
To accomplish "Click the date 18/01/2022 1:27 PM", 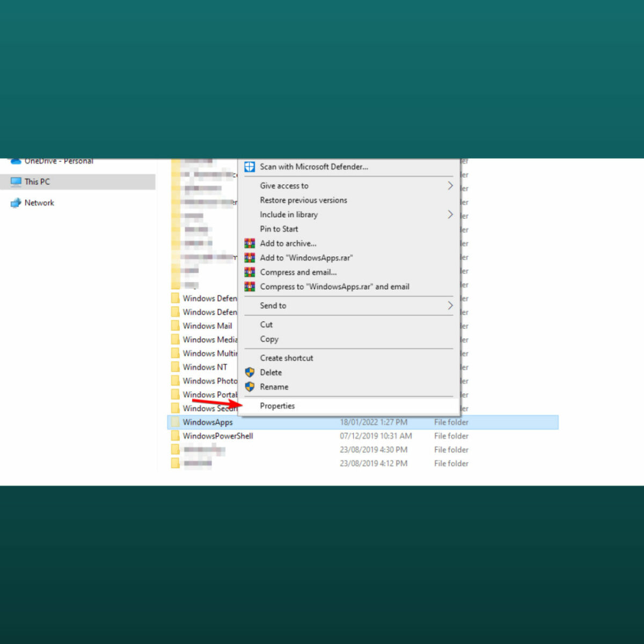I will tap(374, 422).
